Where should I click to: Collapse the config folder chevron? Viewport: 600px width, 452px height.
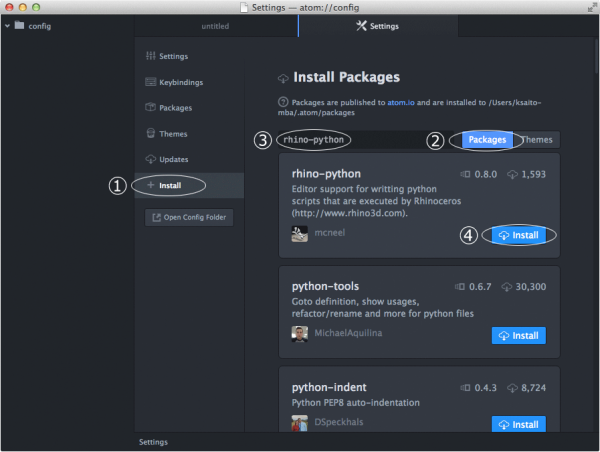tap(7, 26)
